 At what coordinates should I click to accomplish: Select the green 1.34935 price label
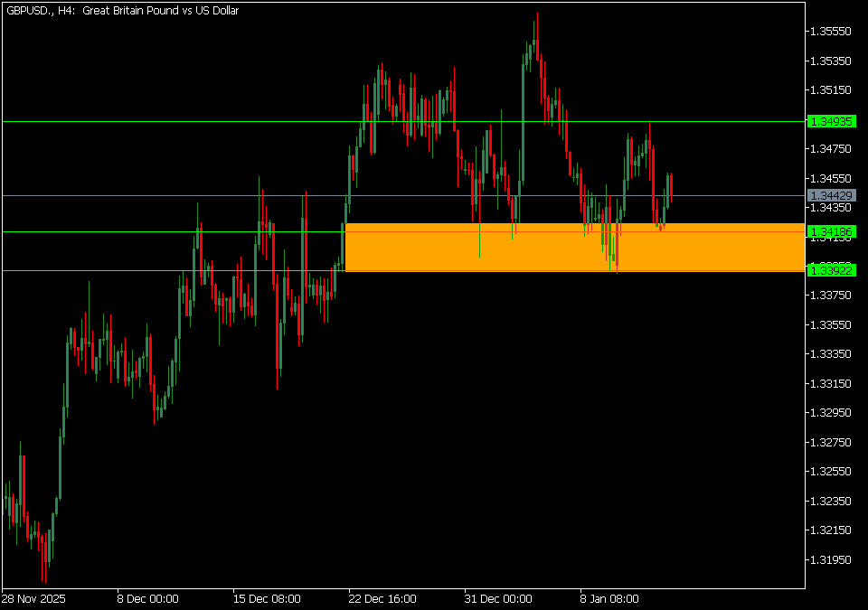(830, 121)
